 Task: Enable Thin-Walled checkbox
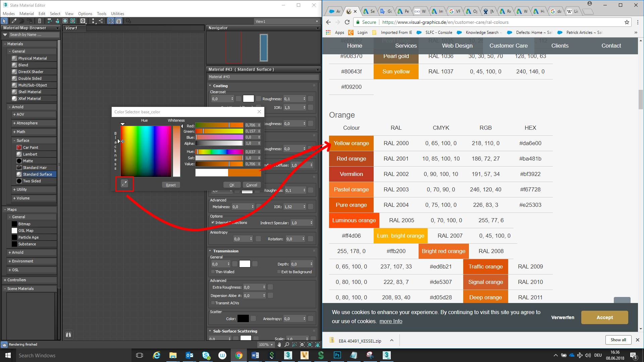[x=213, y=272]
